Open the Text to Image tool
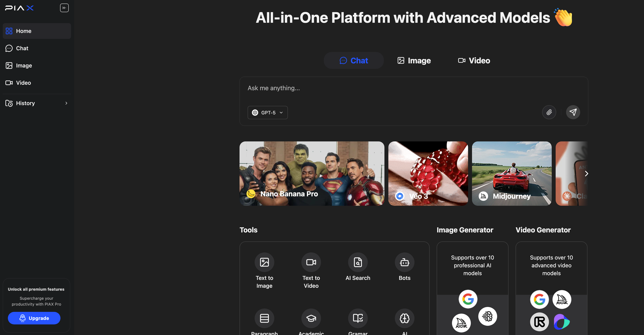This screenshot has width=644, height=335. [264, 262]
